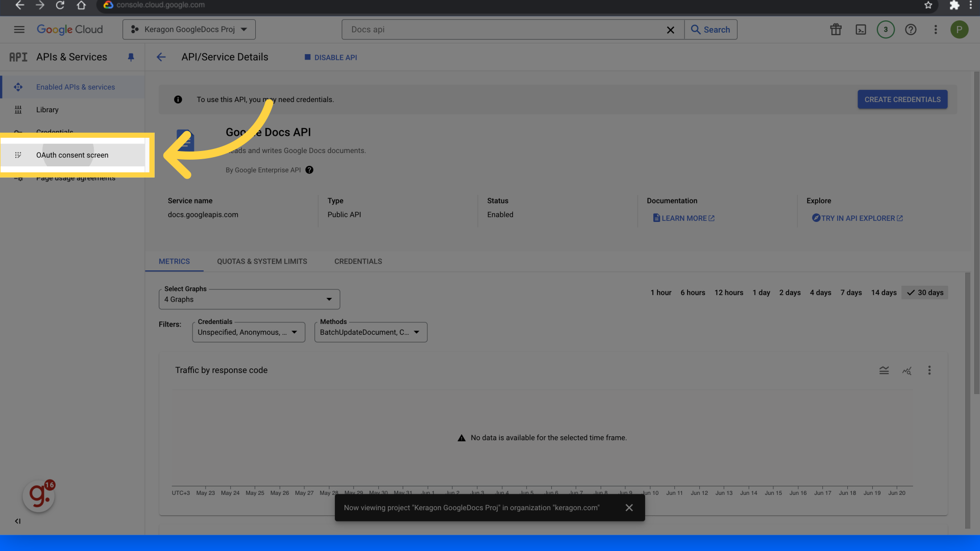
Task: Open OAuth consent screen in sidebar
Action: (72, 155)
